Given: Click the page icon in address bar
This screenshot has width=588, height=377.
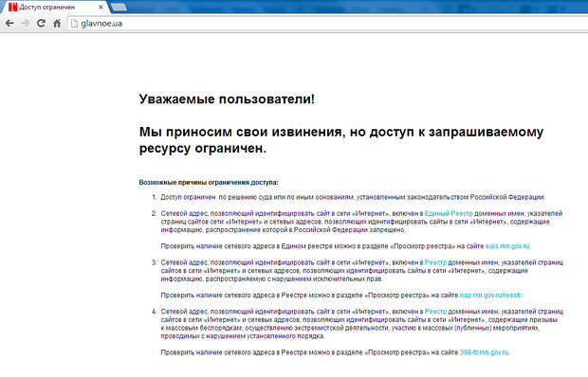Looking at the screenshot, I should [74, 24].
